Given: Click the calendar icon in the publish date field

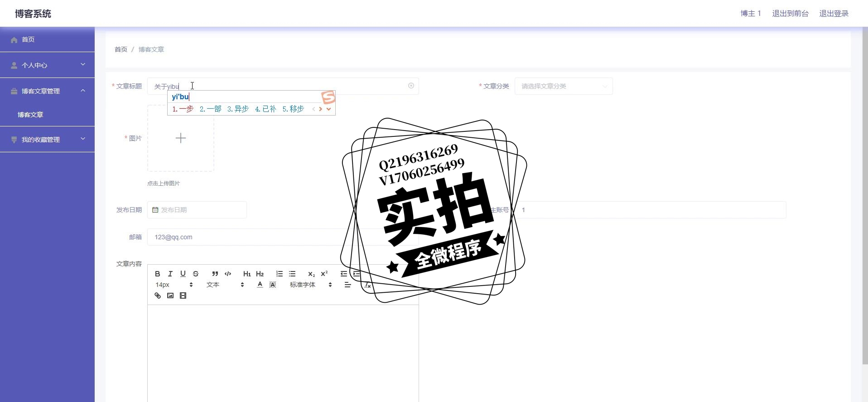Looking at the screenshot, I should (155, 210).
